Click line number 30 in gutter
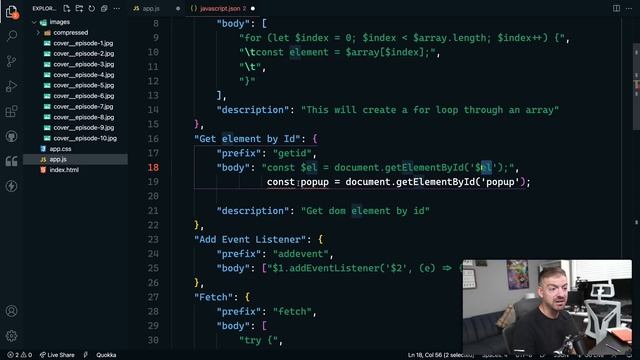 (153, 340)
